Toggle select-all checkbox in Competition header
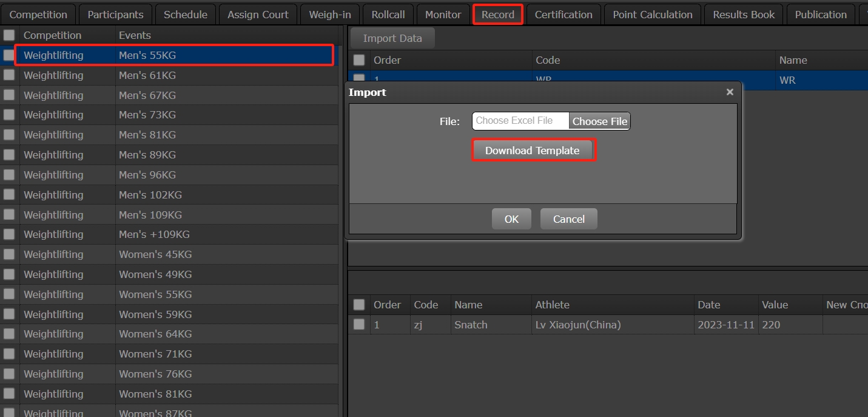 [9, 35]
